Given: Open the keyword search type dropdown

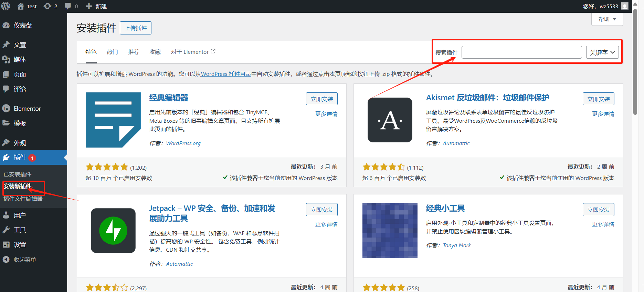Looking at the screenshot, I should (602, 52).
